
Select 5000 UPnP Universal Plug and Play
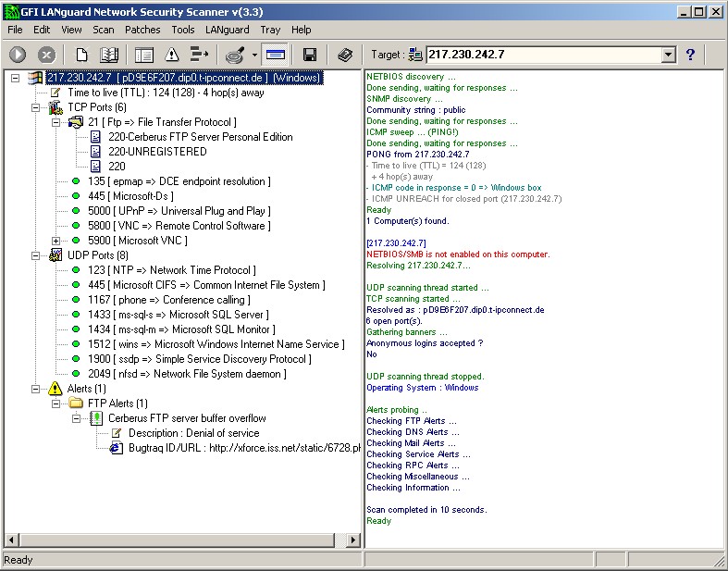[x=179, y=211]
